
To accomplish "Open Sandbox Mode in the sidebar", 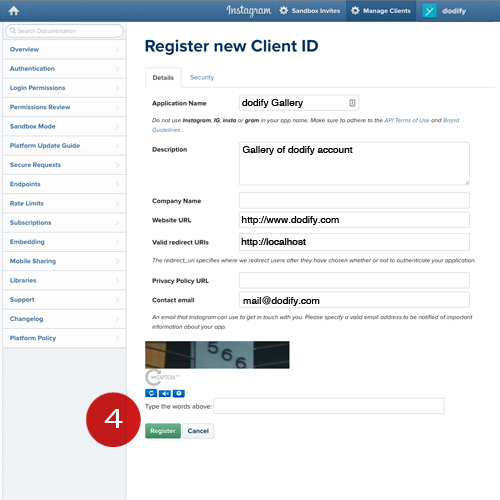I will pyautogui.click(x=64, y=126).
